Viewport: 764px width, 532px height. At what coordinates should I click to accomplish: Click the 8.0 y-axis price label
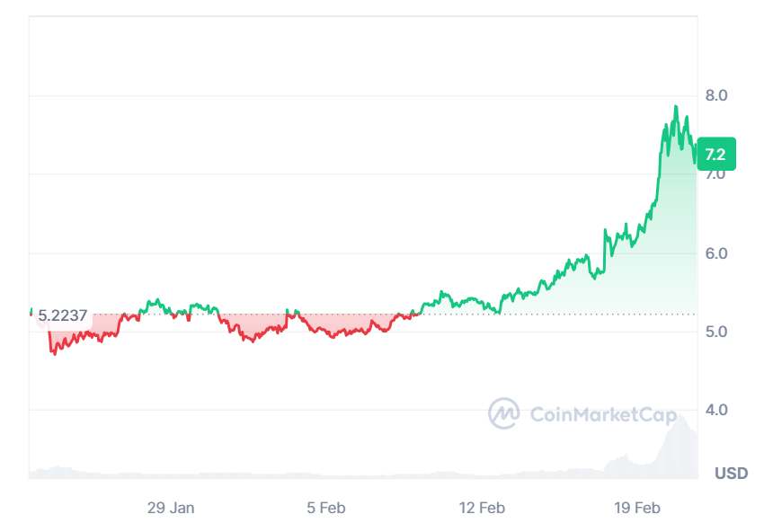pyautogui.click(x=716, y=95)
